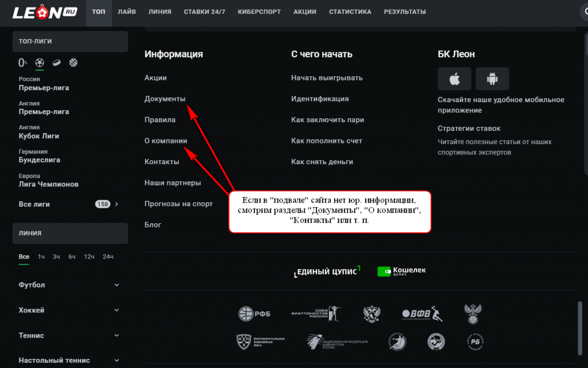Download the Android app
Viewport: 588px width, 368px height.
point(492,79)
